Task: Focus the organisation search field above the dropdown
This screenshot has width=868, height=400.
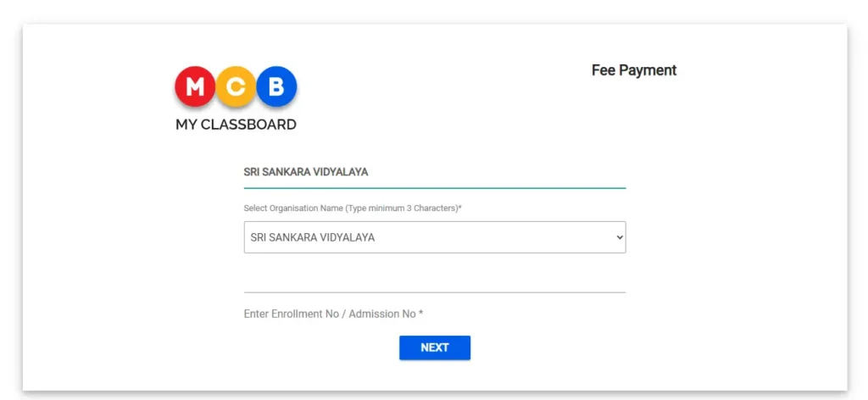Action: coord(434,172)
